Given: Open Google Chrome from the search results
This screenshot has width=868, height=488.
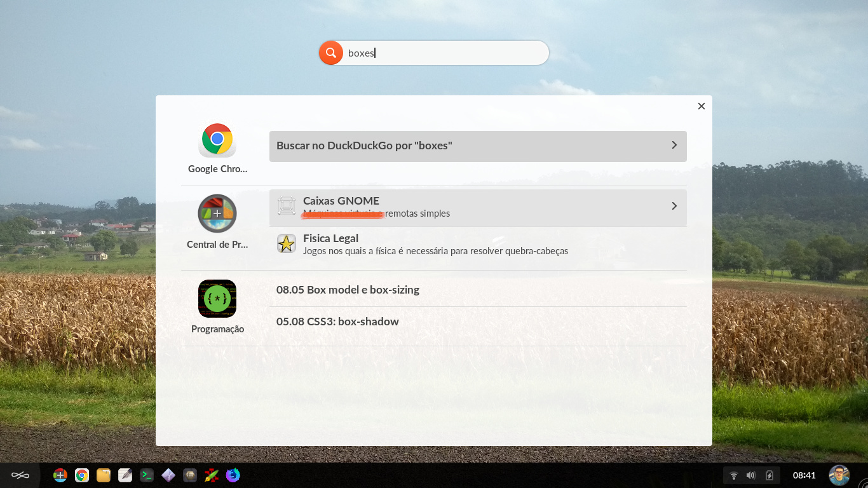Looking at the screenshot, I should 217,140.
